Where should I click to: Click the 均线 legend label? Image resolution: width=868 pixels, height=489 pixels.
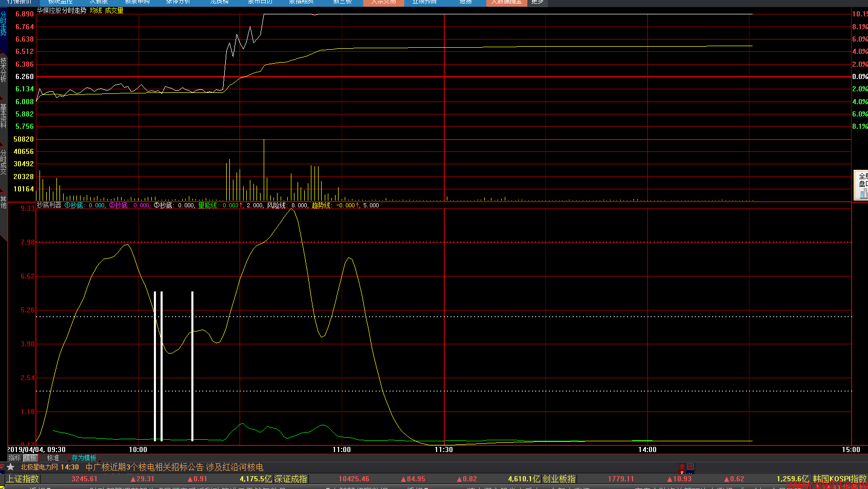[x=96, y=10]
